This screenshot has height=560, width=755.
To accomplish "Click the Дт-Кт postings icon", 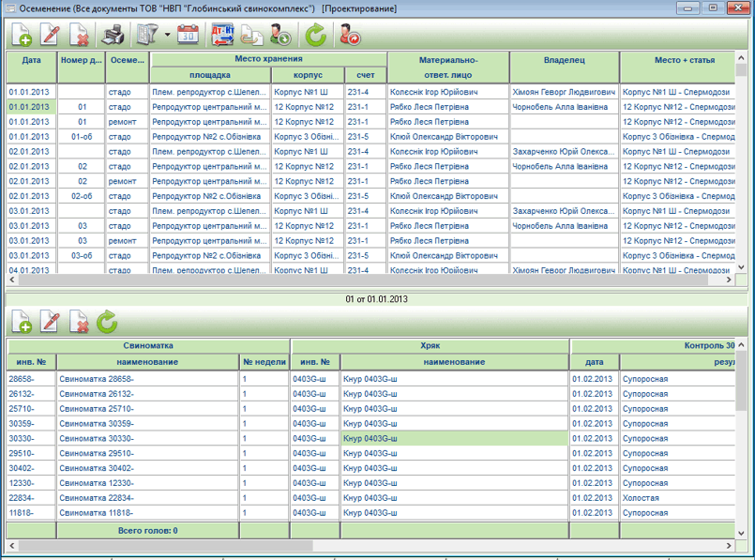I will (223, 36).
